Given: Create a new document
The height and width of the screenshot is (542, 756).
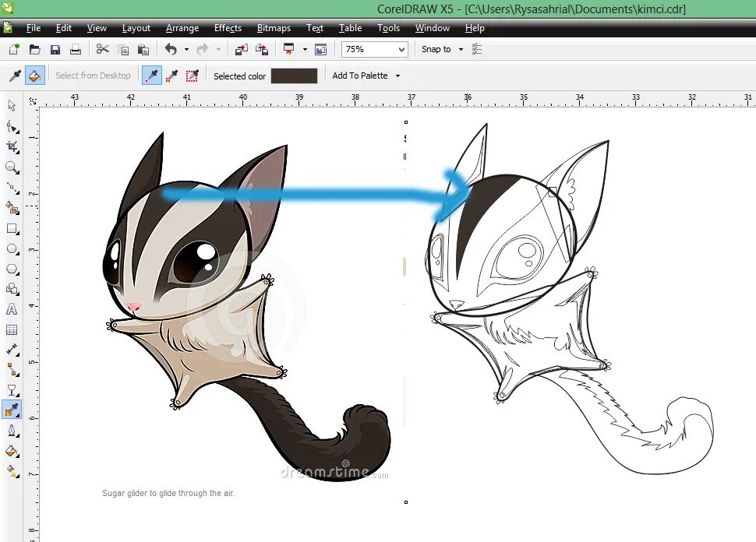Looking at the screenshot, I should point(14,49).
